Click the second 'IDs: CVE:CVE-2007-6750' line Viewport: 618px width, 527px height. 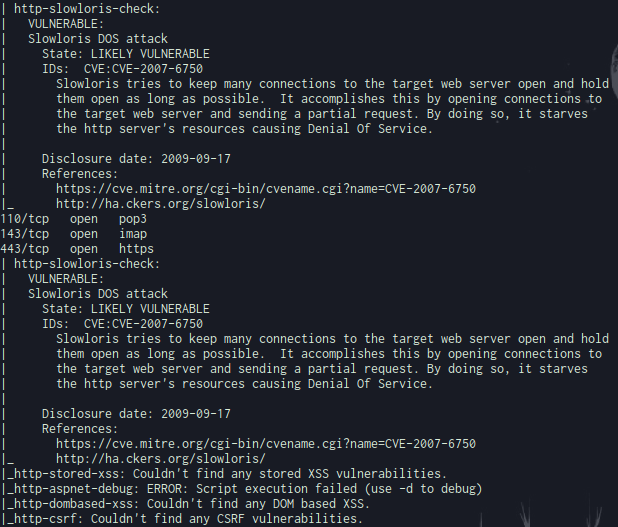(122, 324)
